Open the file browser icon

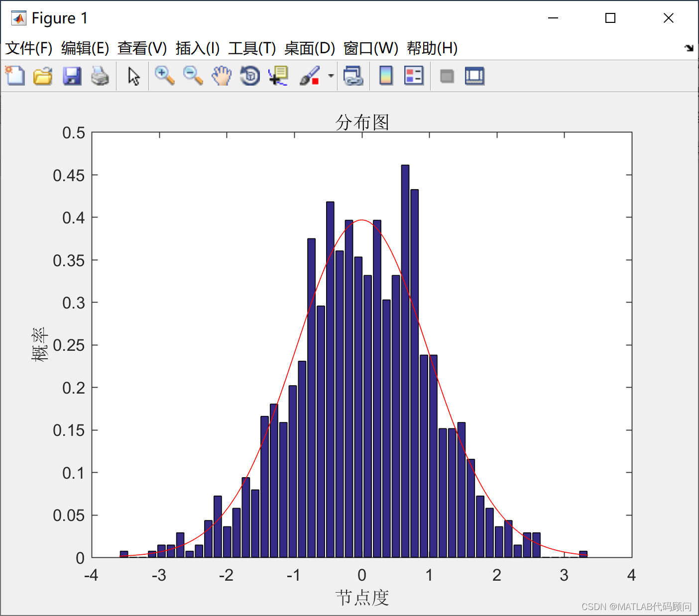pyautogui.click(x=43, y=76)
